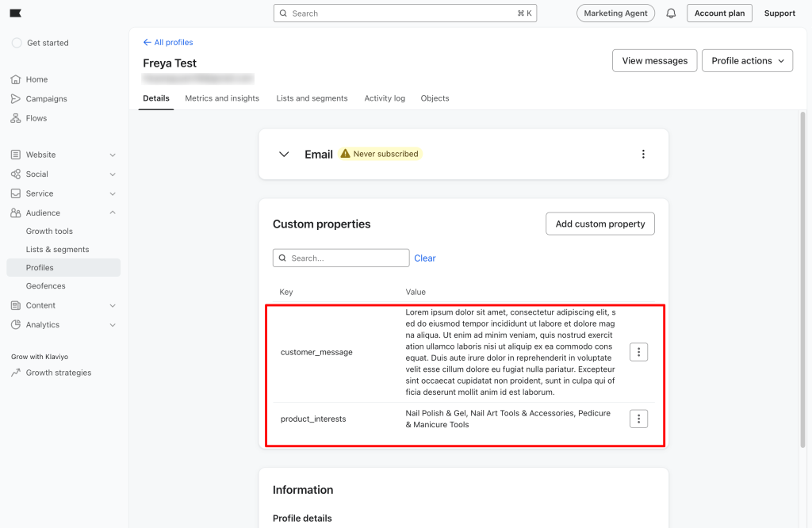Switch to the Activity log tab

click(x=385, y=98)
